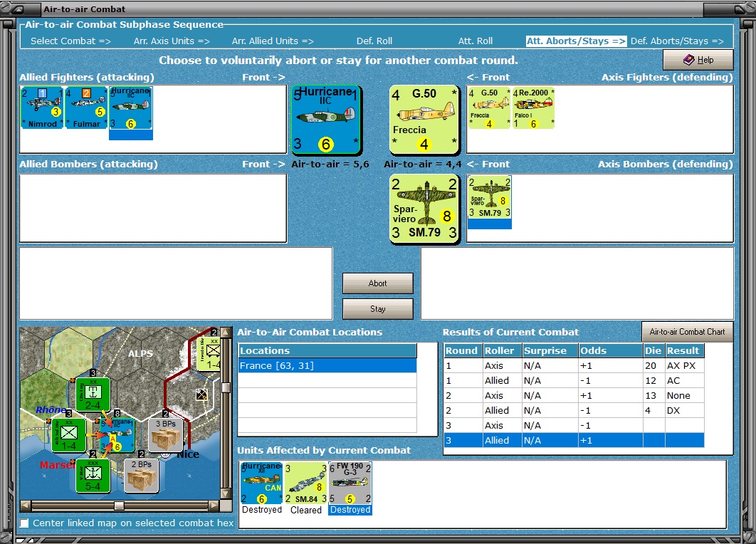The image size is (756, 544).
Task: Click the green 1-4 infantry unit near Rhône
Action: click(68, 435)
